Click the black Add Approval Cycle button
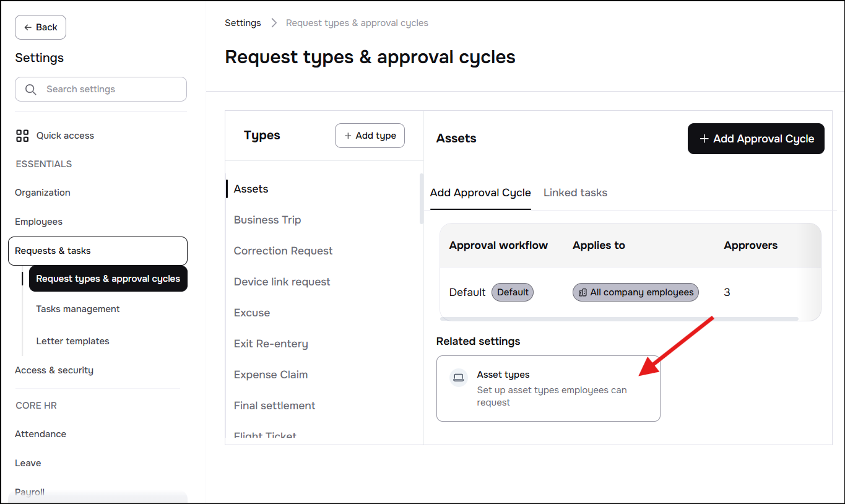The width and height of the screenshot is (845, 504). pos(756,139)
